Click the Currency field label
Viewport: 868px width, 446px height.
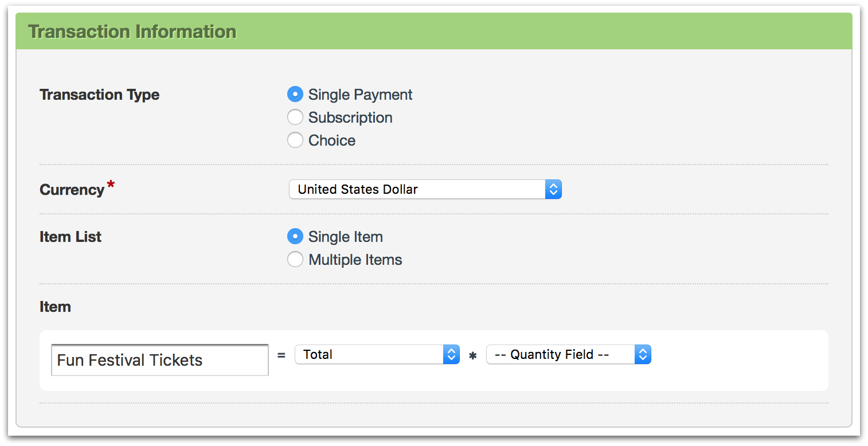pos(72,190)
